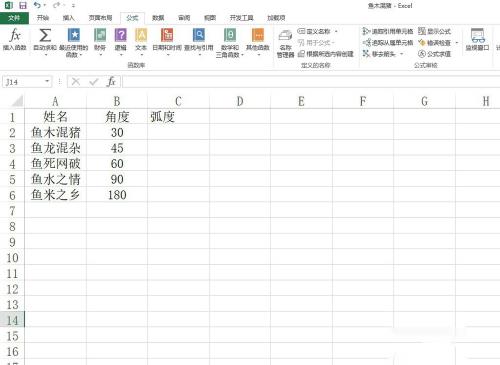Click Evaluate Formula button
The height and width of the screenshot is (365, 500).
434,54
